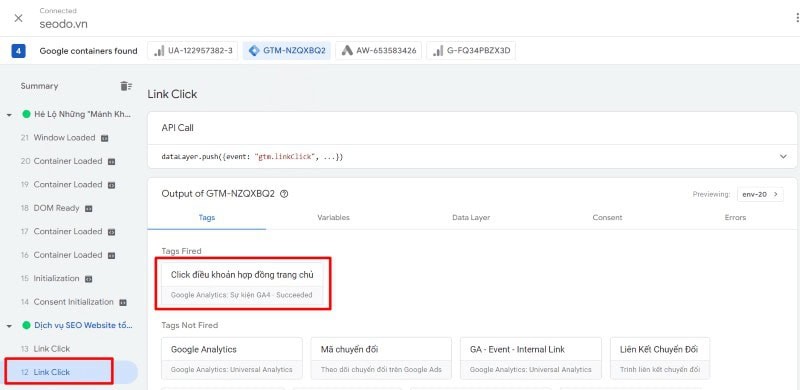Open the not-fired Google Analytics tag card

[232, 358]
